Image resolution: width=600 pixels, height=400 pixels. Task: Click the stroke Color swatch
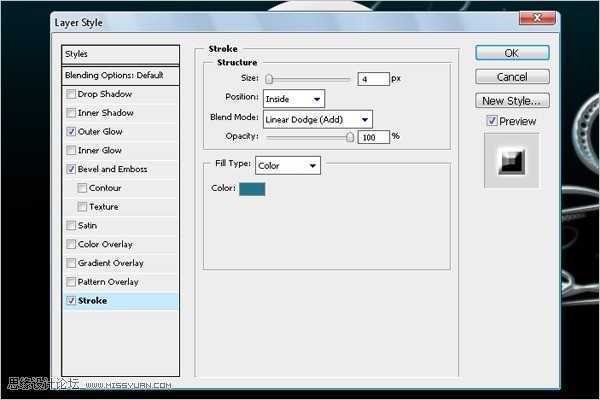252,189
